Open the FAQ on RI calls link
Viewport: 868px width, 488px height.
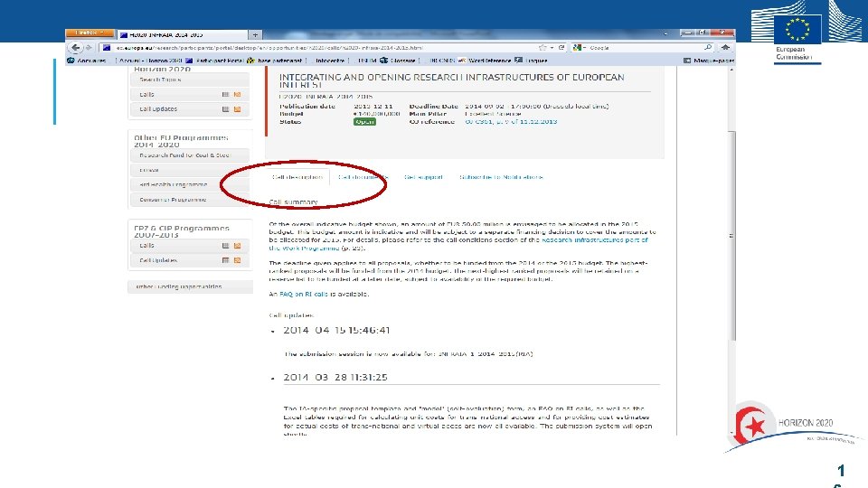click(x=304, y=295)
